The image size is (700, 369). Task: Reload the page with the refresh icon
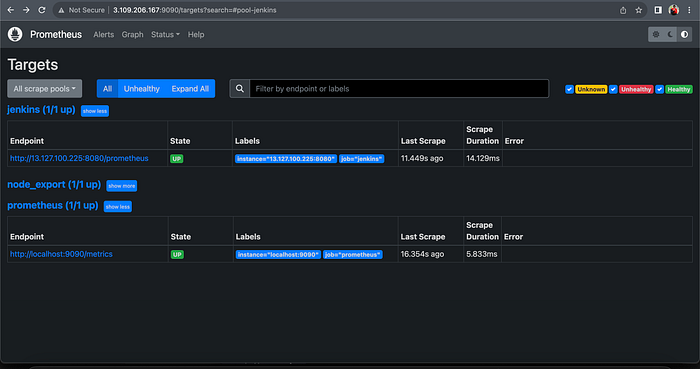point(42,10)
